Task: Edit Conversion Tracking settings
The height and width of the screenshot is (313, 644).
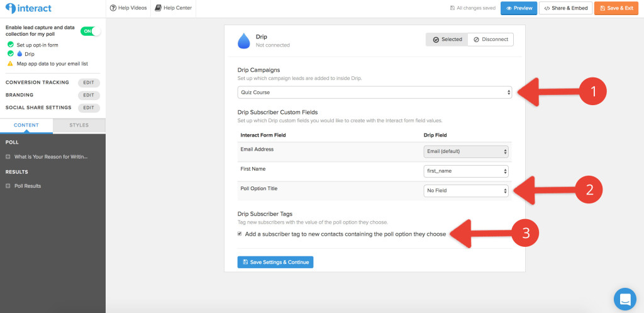Action: 89,83
